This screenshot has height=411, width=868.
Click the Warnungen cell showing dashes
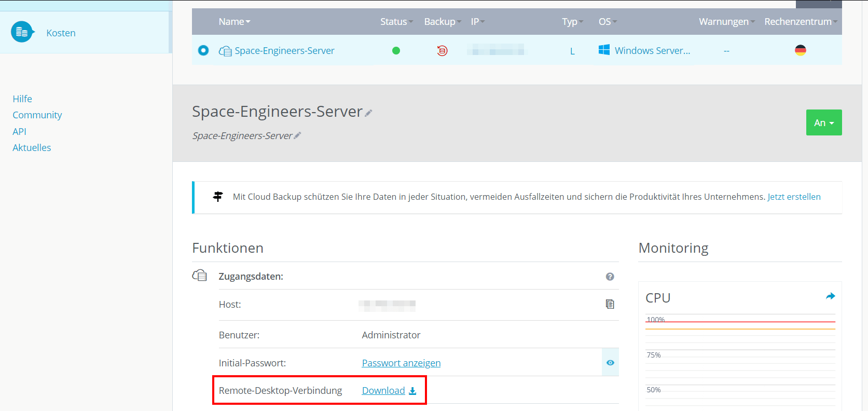726,51
